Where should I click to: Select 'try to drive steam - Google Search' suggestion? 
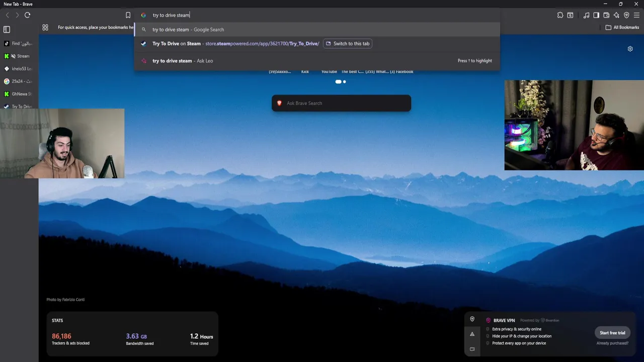coord(317,30)
